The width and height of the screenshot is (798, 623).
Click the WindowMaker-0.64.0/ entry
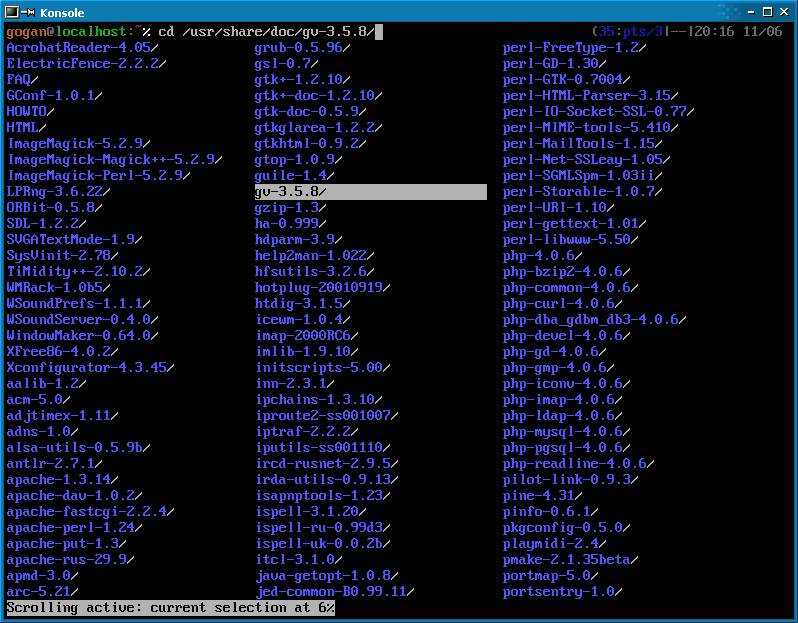click(x=82, y=336)
